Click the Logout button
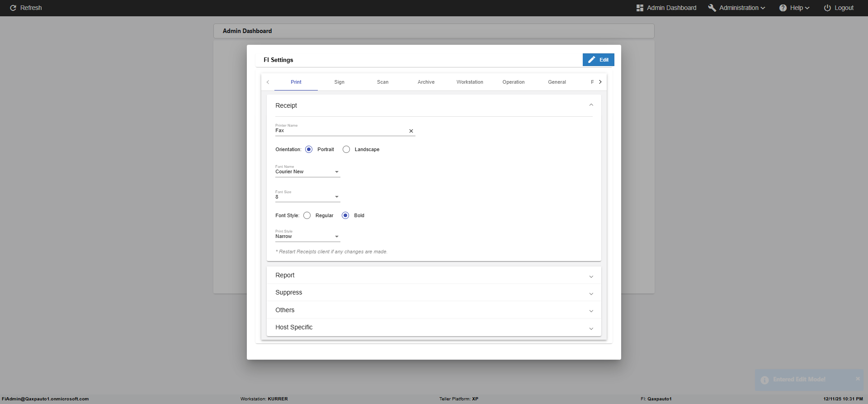This screenshot has height=404, width=868. [839, 8]
